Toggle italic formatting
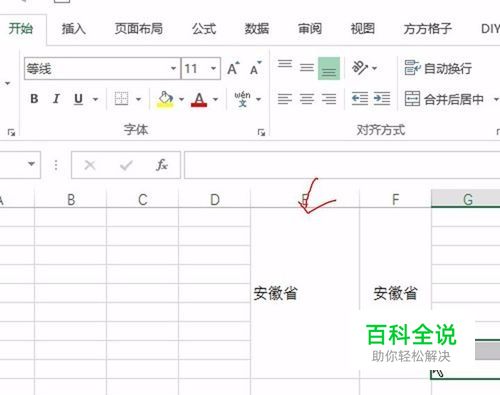The image size is (500, 395). (56, 99)
